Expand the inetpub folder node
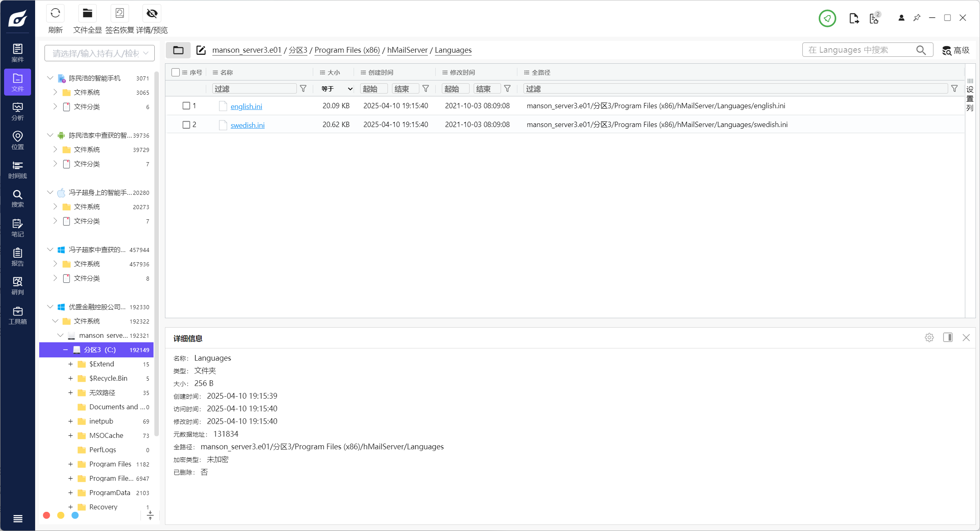The image size is (980, 531). [71, 421]
